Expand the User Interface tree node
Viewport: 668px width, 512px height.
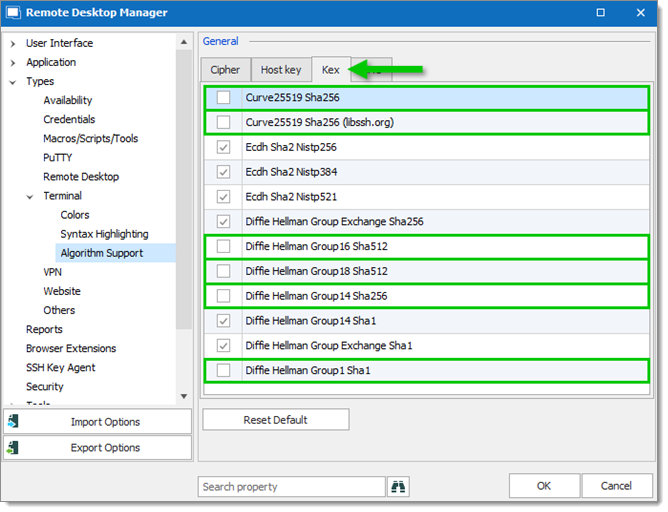click(x=13, y=43)
